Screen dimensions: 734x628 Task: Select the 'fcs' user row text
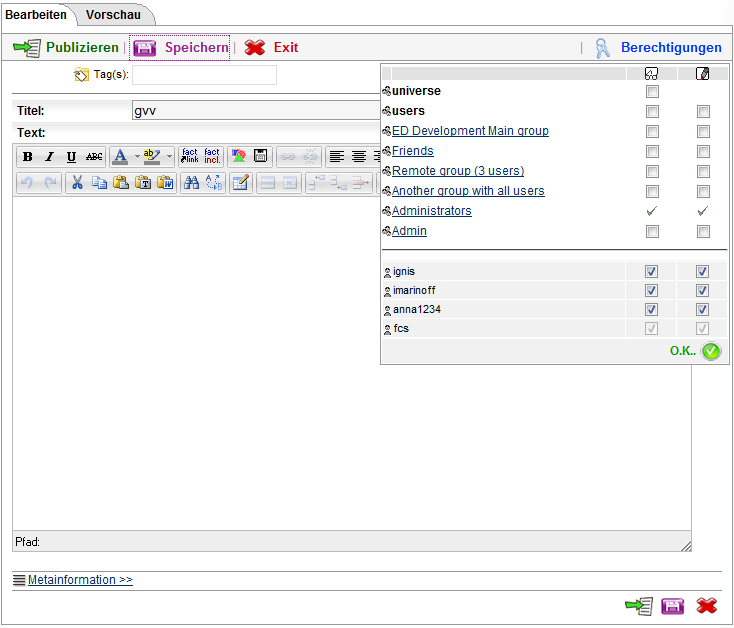click(401, 329)
